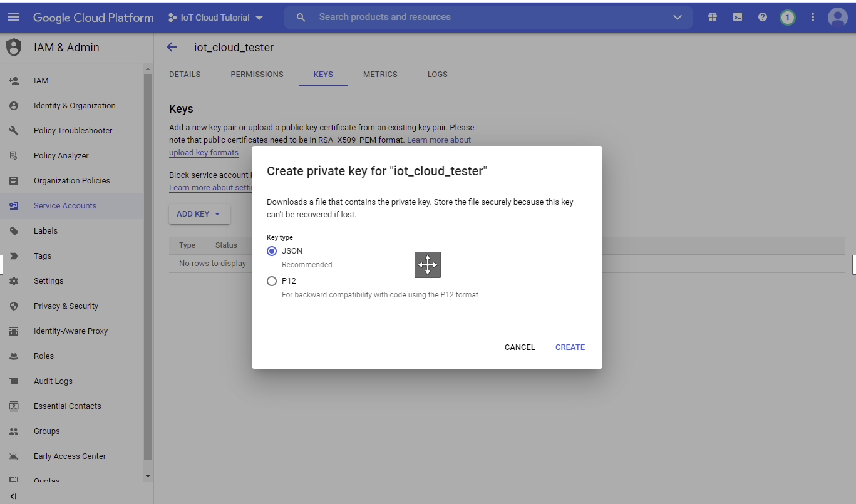Click the Organization Policies list icon
856x504 pixels.
pos(14,180)
